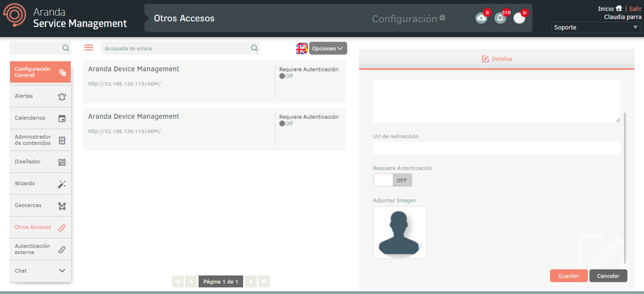Click the Detalles edit icon

(485, 59)
